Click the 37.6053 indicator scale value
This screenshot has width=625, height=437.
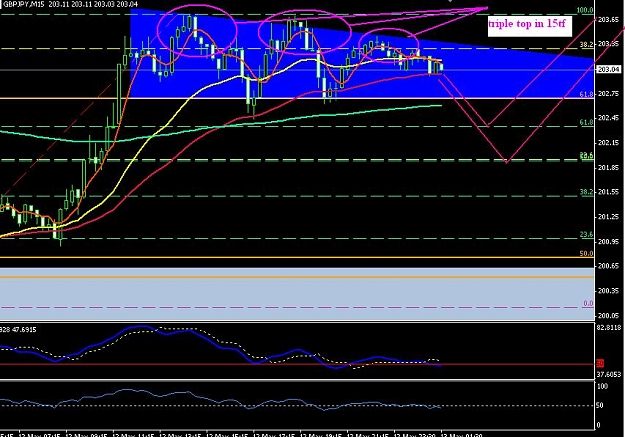coord(610,374)
